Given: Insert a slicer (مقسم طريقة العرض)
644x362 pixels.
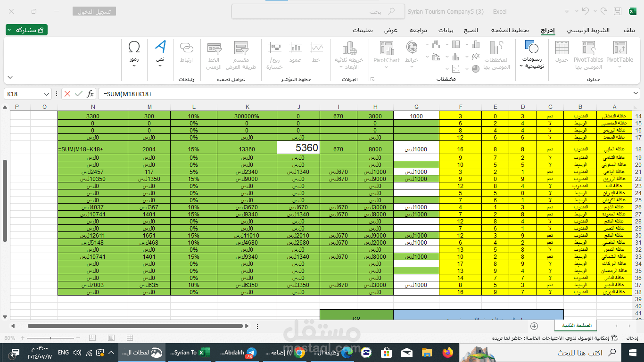Looking at the screenshot, I should point(240,55).
